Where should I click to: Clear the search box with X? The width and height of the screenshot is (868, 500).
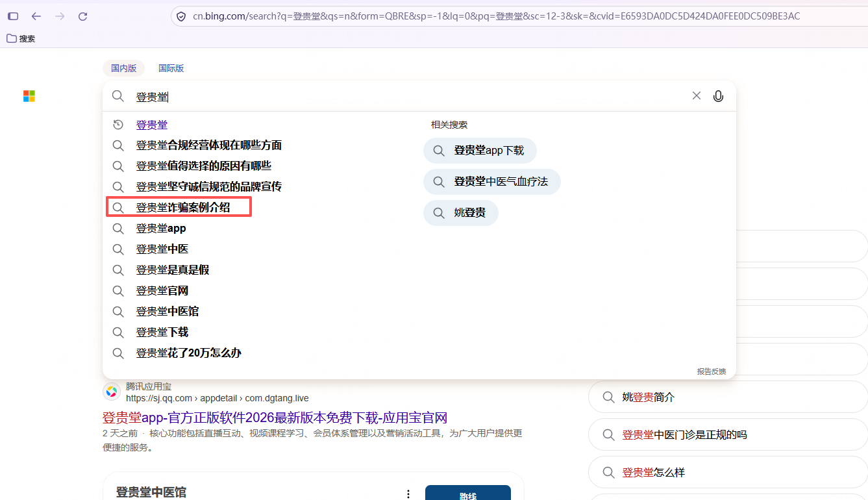(x=697, y=95)
